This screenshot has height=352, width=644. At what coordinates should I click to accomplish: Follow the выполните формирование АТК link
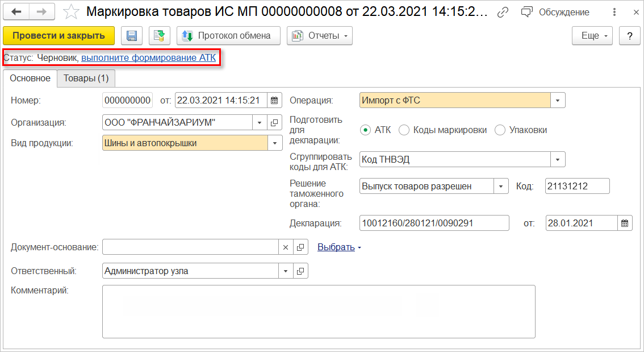tap(148, 57)
